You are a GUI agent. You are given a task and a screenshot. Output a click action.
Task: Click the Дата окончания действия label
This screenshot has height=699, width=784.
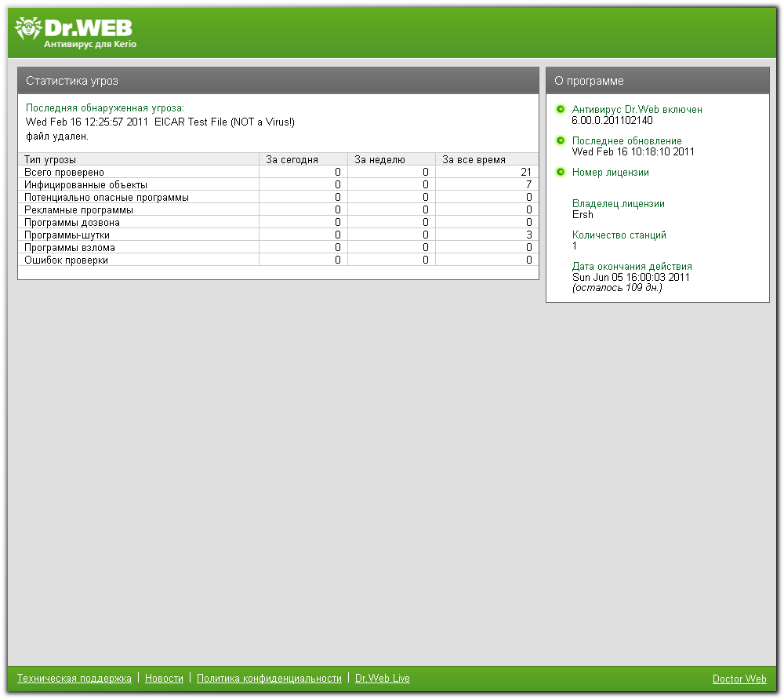coord(632,266)
